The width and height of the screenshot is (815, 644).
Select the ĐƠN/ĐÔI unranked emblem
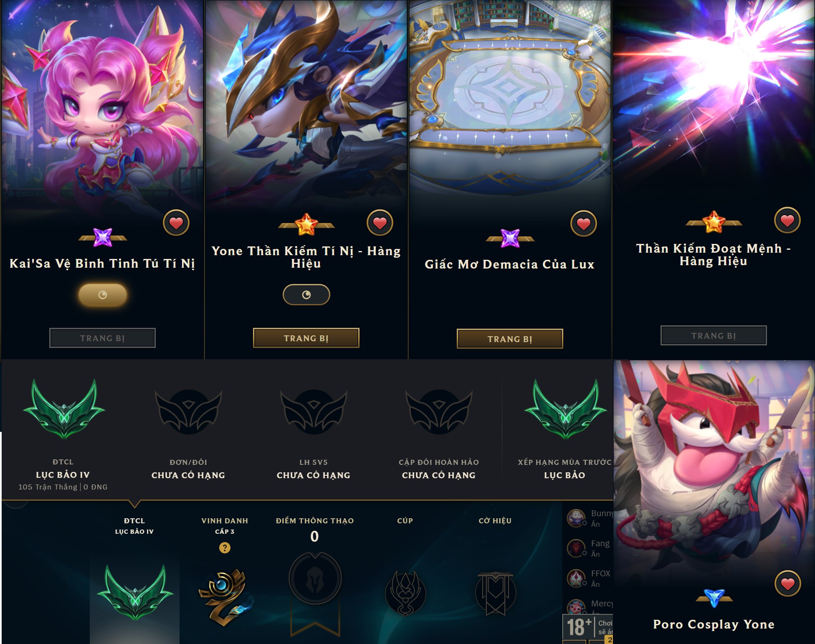pos(188,412)
